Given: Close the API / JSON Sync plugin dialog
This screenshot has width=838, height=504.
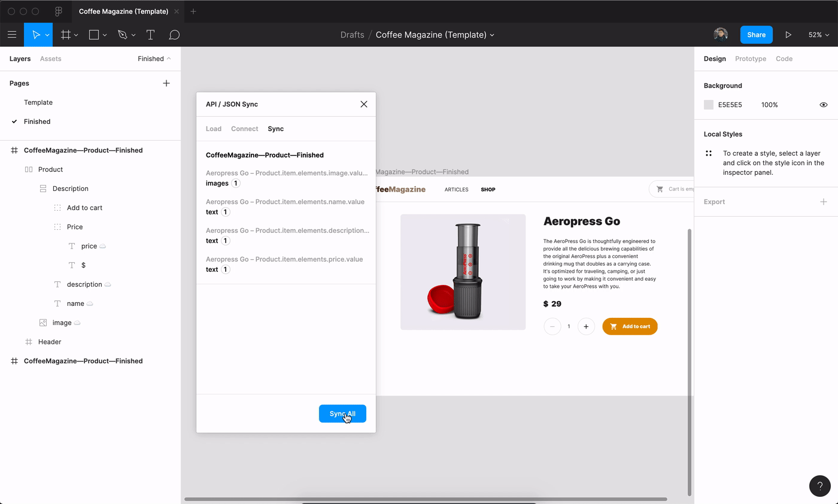Looking at the screenshot, I should click(x=363, y=104).
